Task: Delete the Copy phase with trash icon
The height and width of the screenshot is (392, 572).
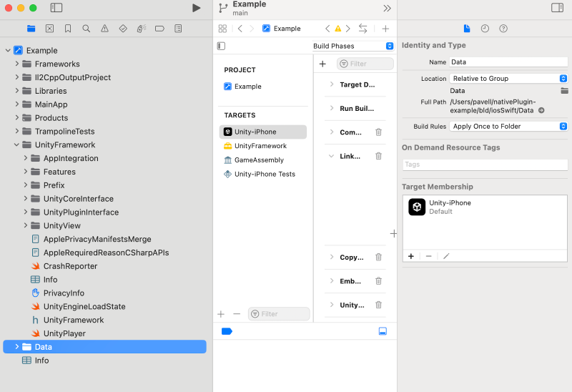Action: click(379, 257)
